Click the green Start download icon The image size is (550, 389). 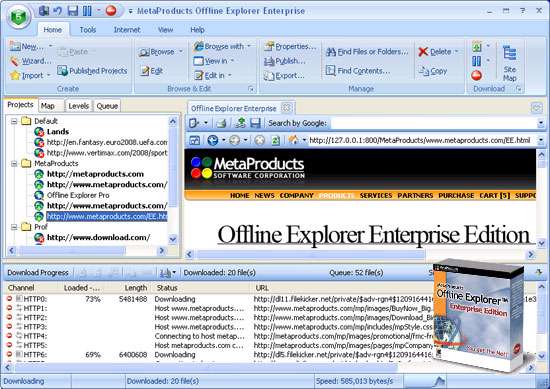click(476, 46)
